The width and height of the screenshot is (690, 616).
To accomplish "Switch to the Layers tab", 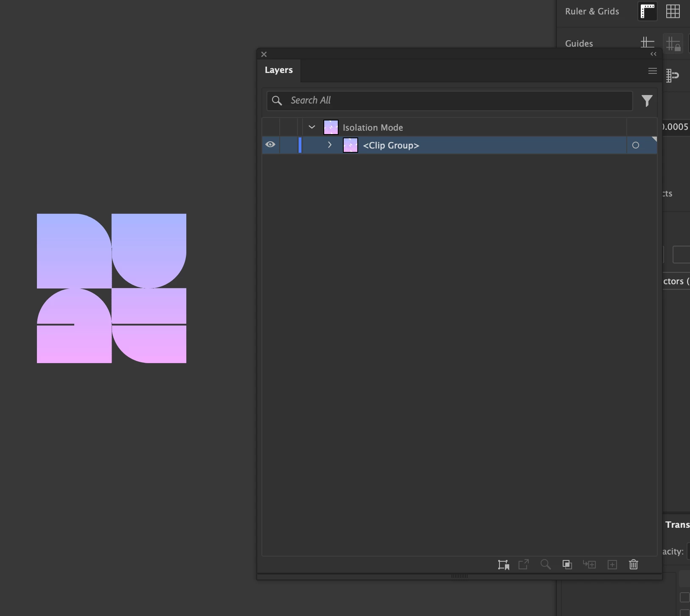I will [x=279, y=70].
